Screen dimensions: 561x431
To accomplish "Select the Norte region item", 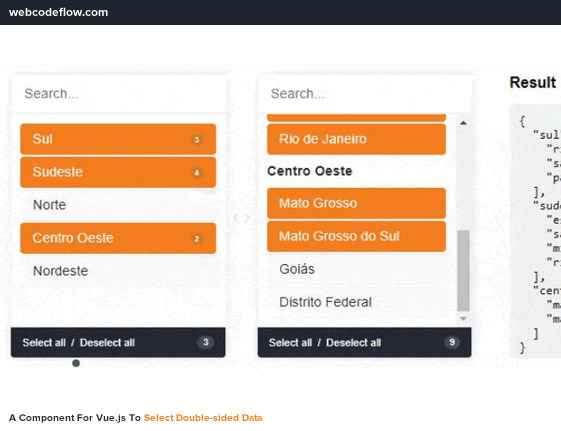I will click(x=118, y=205).
